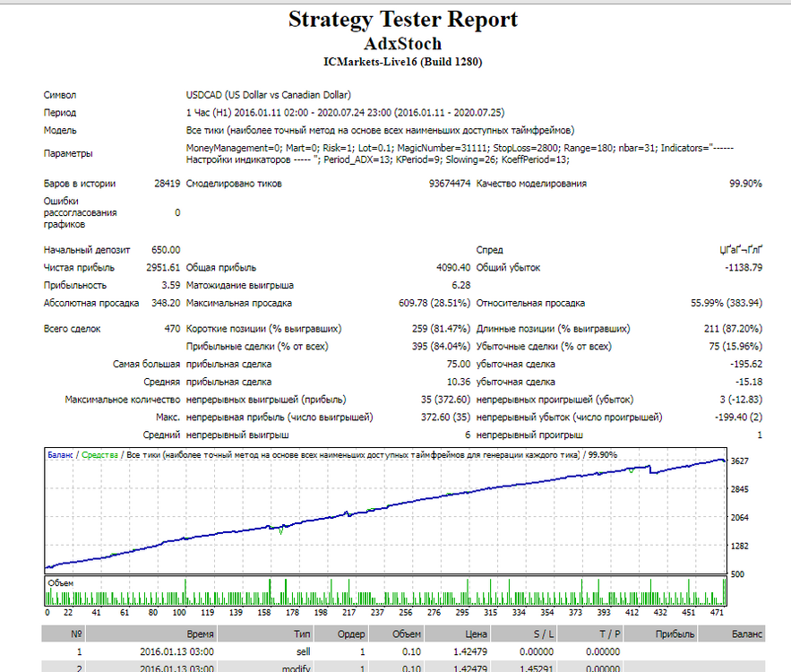Click average loss trade value -15.18
The height and width of the screenshot is (672, 791).
click(x=748, y=382)
